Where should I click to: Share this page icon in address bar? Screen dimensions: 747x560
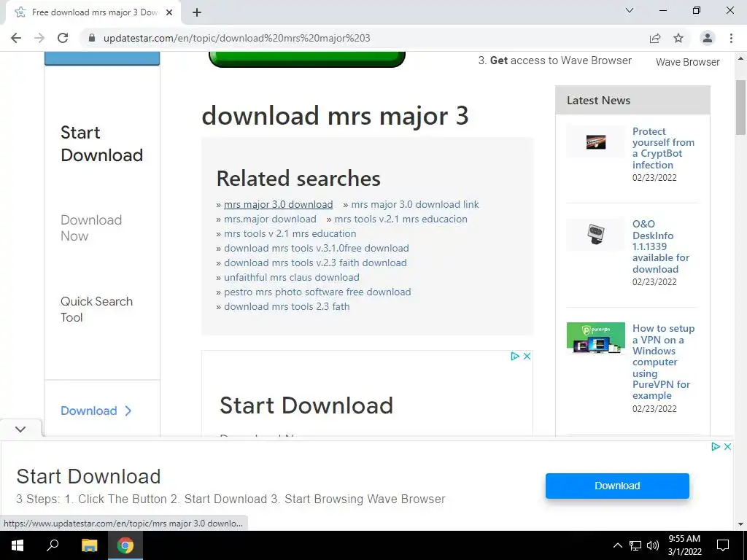click(655, 38)
